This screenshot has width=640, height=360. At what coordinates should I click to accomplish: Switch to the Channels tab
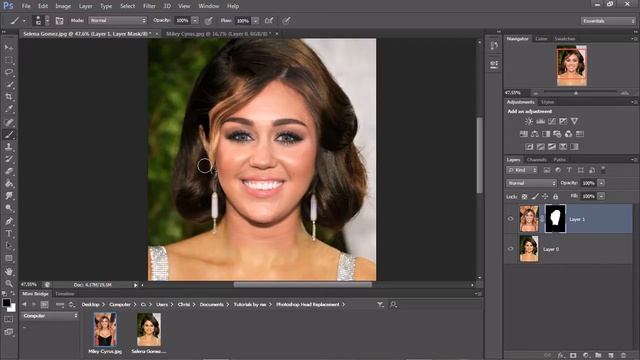(x=536, y=160)
